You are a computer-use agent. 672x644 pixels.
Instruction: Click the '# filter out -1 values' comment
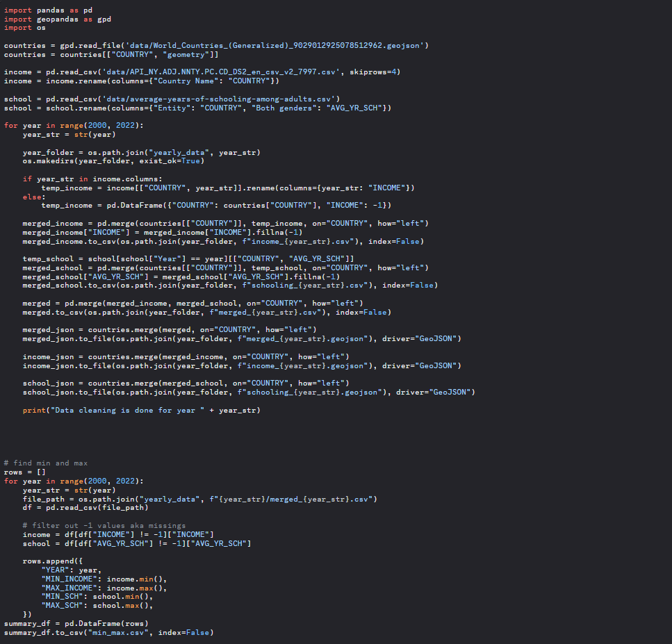click(104, 526)
